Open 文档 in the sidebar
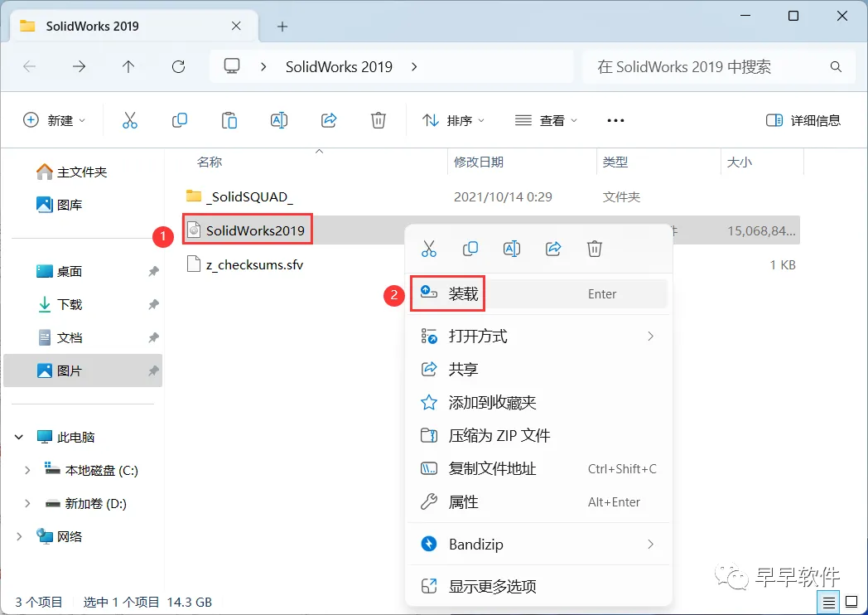 (x=60, y=337)
